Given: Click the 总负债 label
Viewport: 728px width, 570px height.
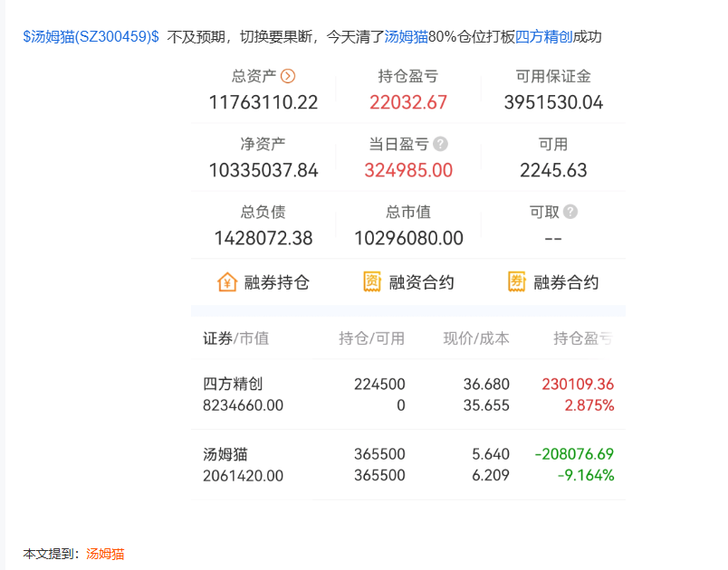Looking at the screenshot, I should pyautogui.click(x=263, y=212).
